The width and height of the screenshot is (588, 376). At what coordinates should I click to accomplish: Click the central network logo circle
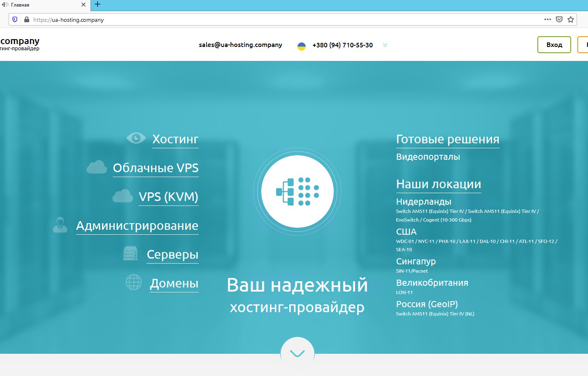pyautogui.click(x=297, y=192)
